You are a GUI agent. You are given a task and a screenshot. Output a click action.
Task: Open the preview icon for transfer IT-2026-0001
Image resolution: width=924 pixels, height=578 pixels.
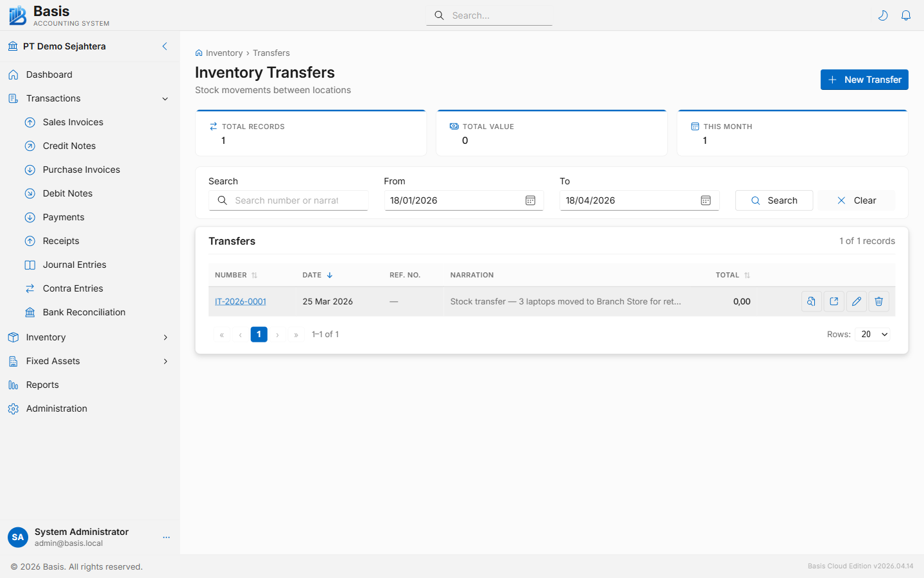pos(811,301)
